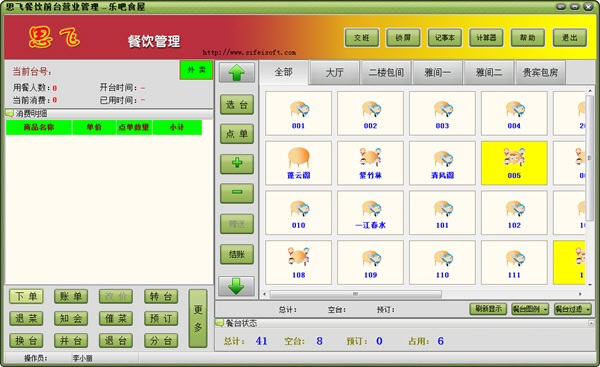Click the green down arrow button
Image resolution: width=600 pixels, height=367 pixels.
coord(236,286)
